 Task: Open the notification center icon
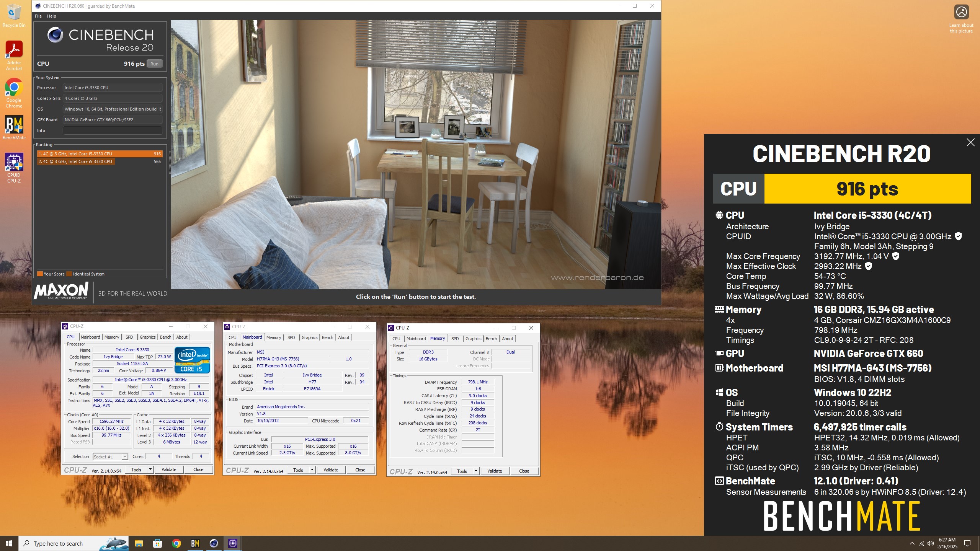[967, 543]
